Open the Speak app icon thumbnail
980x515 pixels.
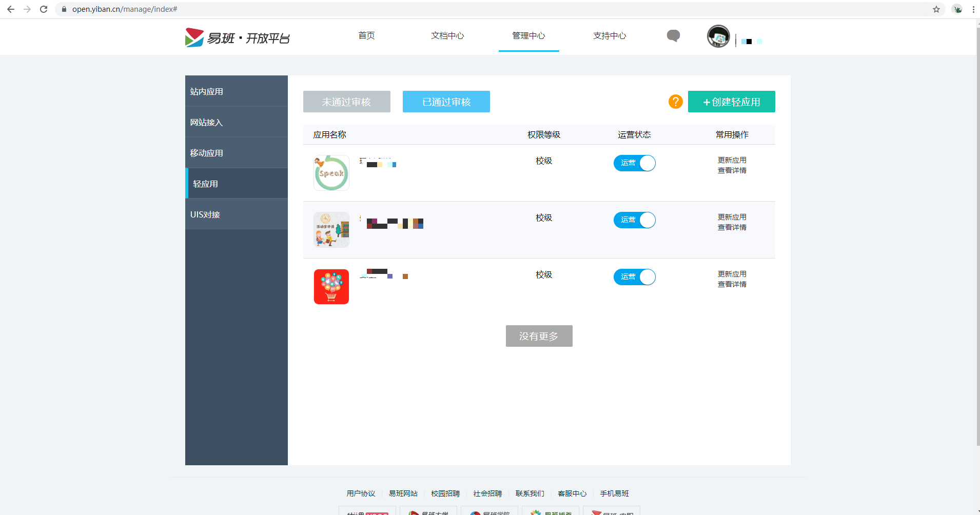(x=331, y=172)
